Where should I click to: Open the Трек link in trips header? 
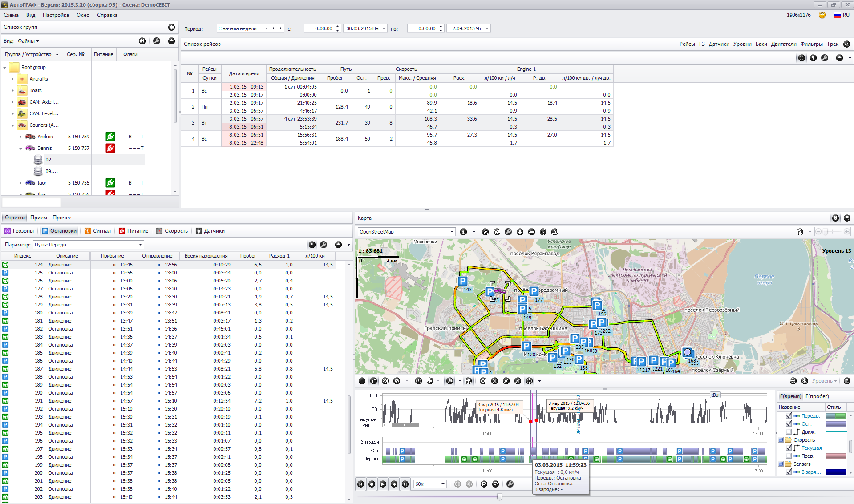coord(833,44)
